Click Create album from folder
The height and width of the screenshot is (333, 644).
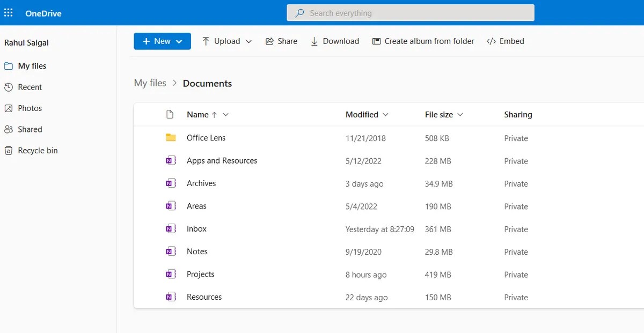point(423,41)
